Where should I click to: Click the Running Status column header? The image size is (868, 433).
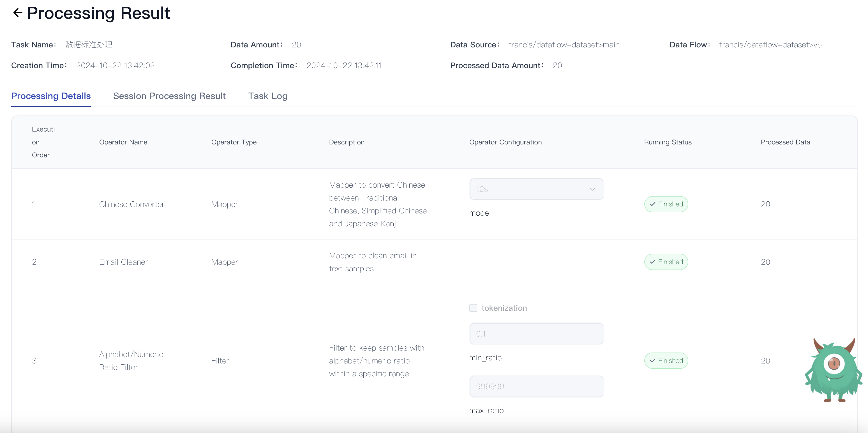click(x=668, y=142)
